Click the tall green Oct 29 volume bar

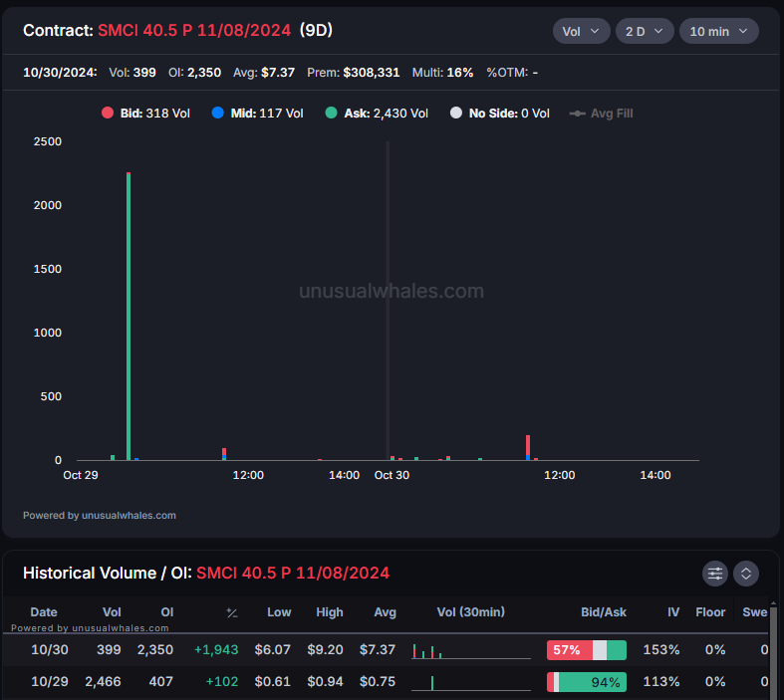click(x=129, y=317)
